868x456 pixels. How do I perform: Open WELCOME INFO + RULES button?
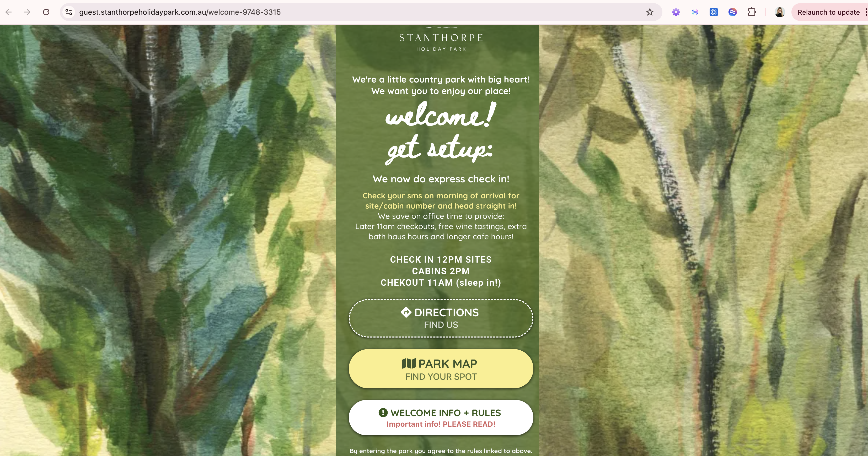click(441, 418)
